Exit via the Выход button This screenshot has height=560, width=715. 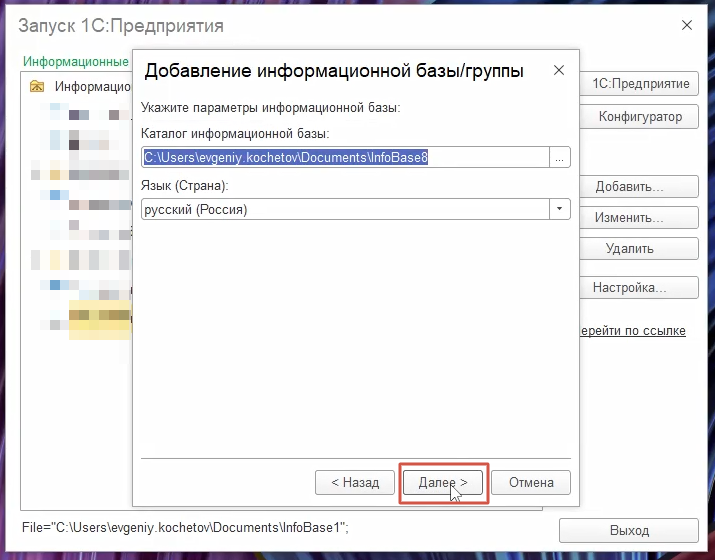629,531
